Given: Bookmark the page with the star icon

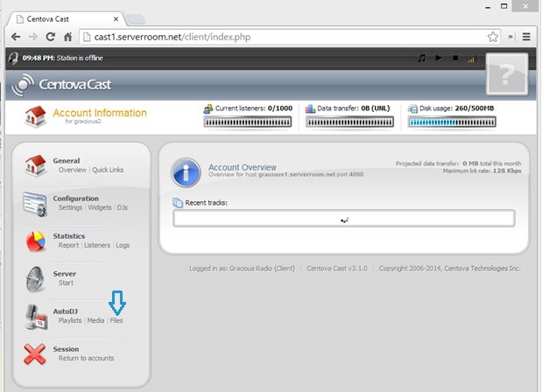Looking at the screenshot, I should click(x=493, y=37).
